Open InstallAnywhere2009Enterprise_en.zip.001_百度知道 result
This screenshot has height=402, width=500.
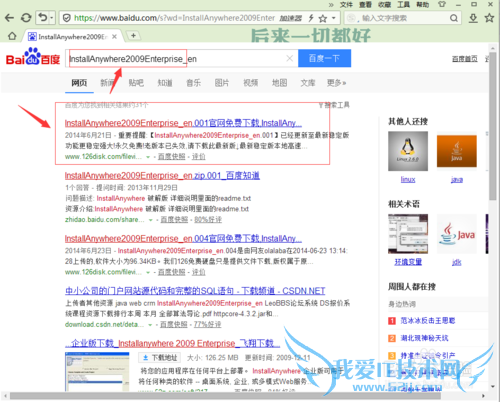162,175
